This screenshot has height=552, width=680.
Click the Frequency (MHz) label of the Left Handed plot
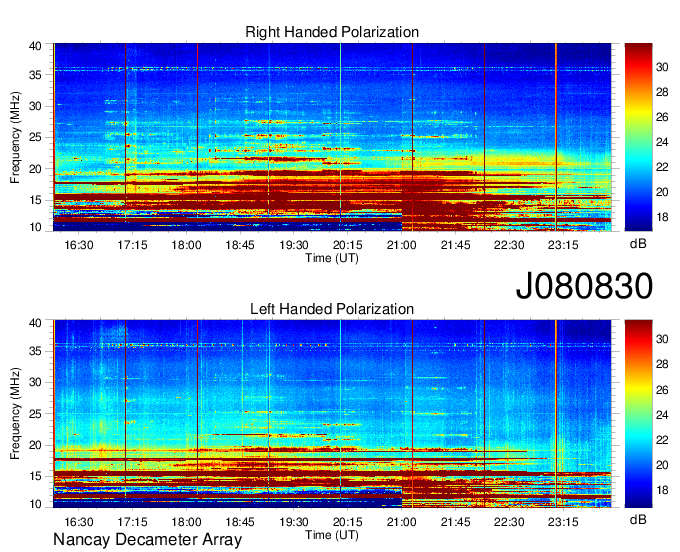(x=15, y=414)
